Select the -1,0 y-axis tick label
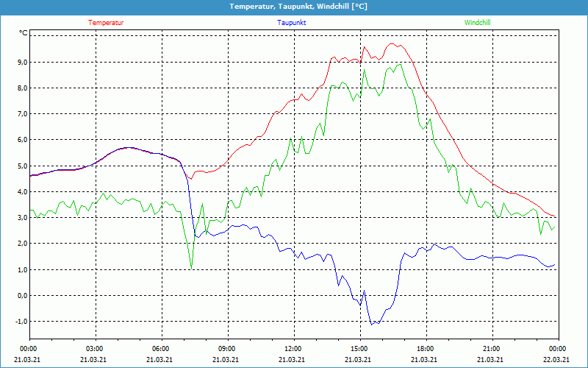Viewport: 588px width, 368px height. pos(21,322)
